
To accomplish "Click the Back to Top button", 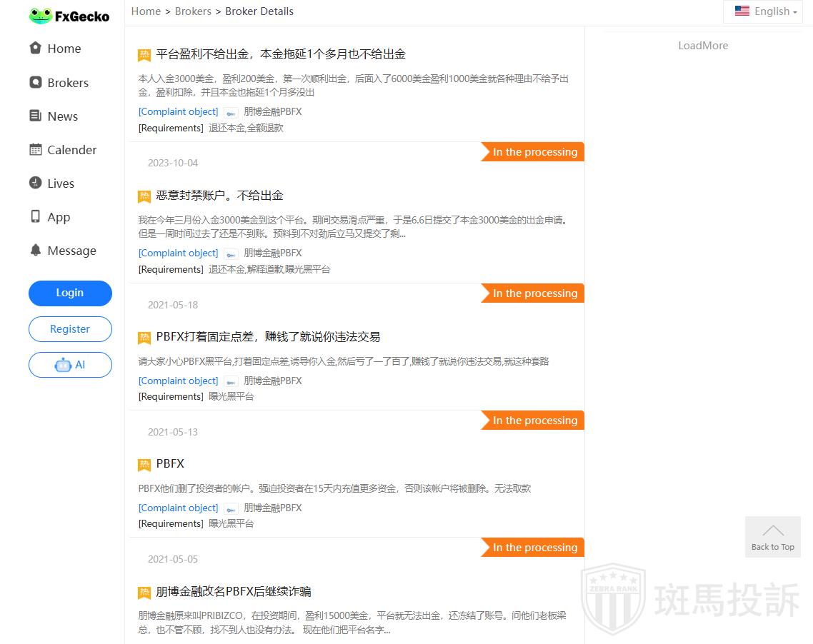I will 772,537.
